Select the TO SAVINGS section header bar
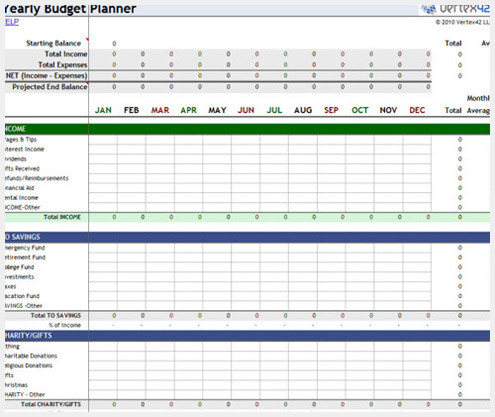This screenshot has width=495, height=417. click(247, 237)
